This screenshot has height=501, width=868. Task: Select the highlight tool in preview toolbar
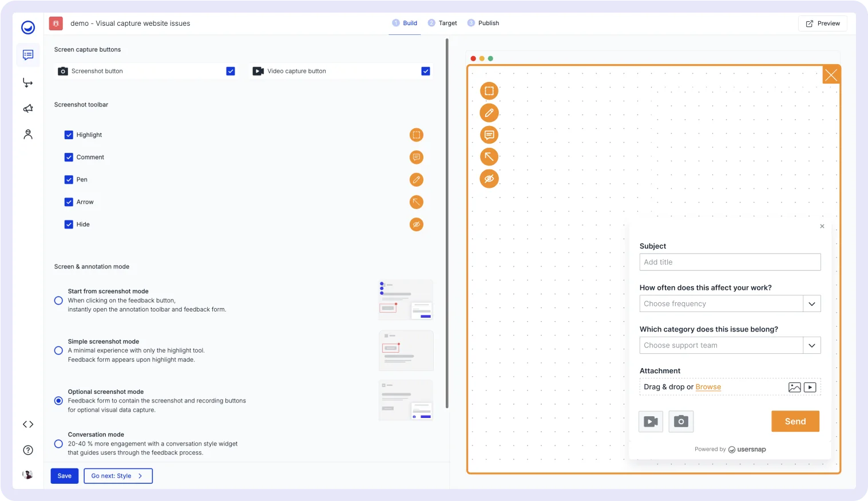[489, 91]
